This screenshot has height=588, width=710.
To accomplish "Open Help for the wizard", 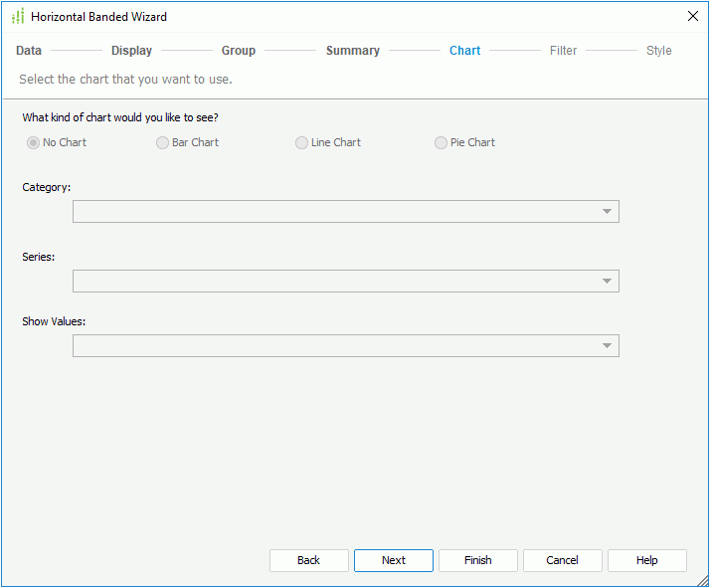I will 647,560.
